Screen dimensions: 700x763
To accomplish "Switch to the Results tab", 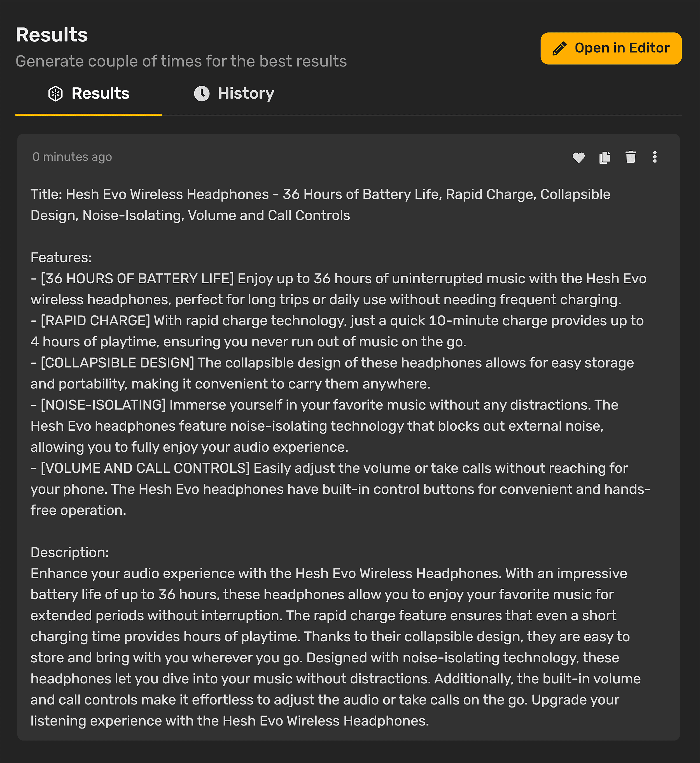I will tap(89, 94).
